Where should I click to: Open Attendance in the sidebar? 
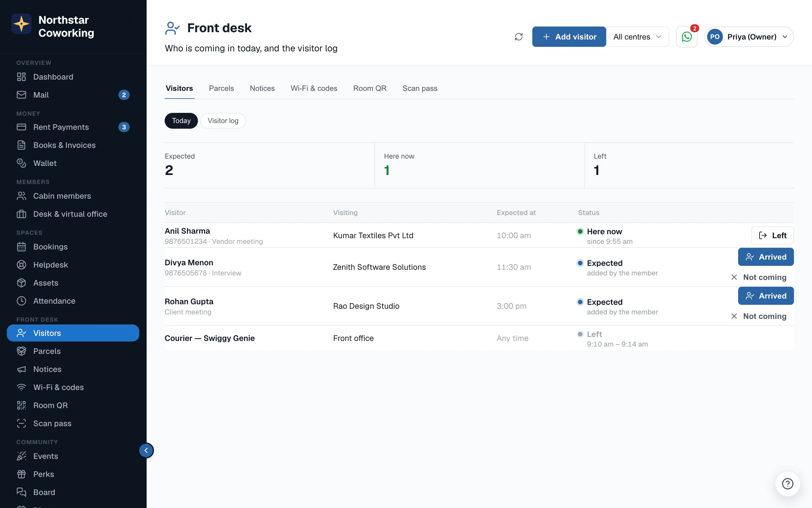click(x=73, y=301)
